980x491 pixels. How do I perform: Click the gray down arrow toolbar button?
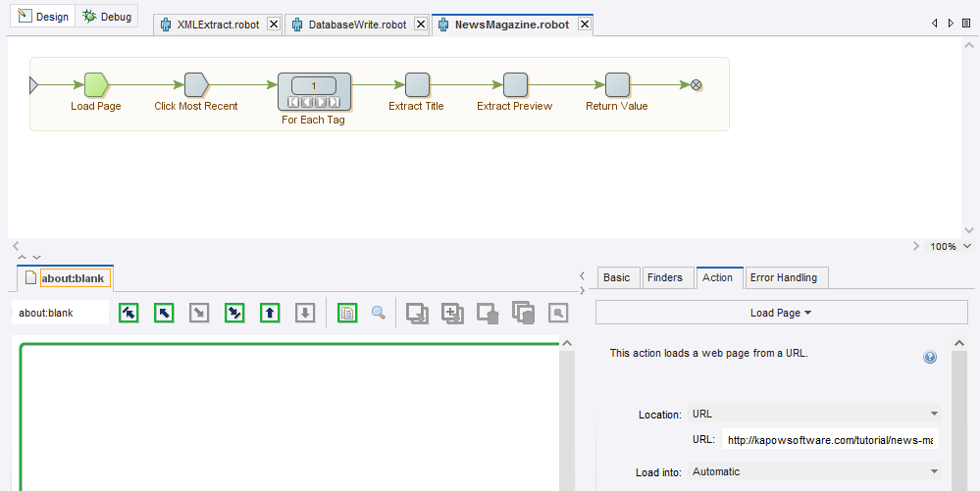point(305,314)
